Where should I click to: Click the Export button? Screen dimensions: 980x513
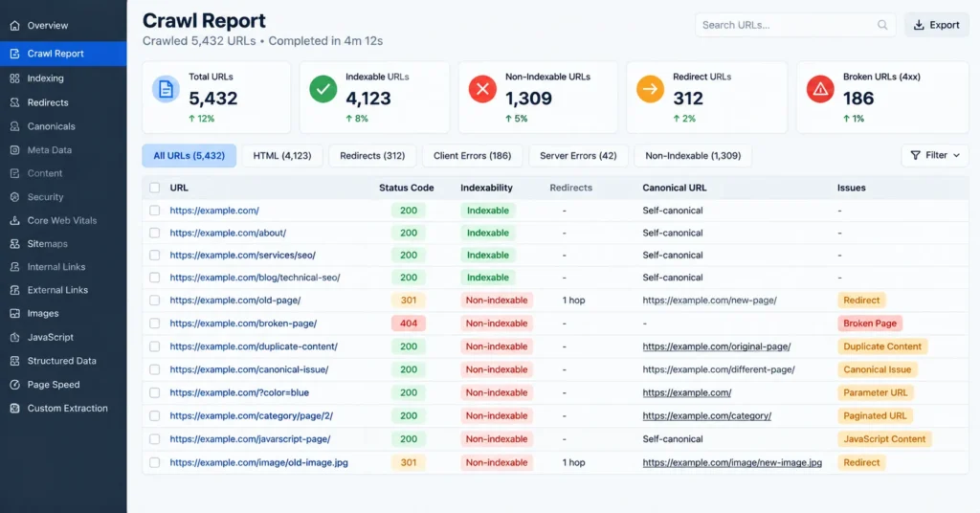[936, 25]
